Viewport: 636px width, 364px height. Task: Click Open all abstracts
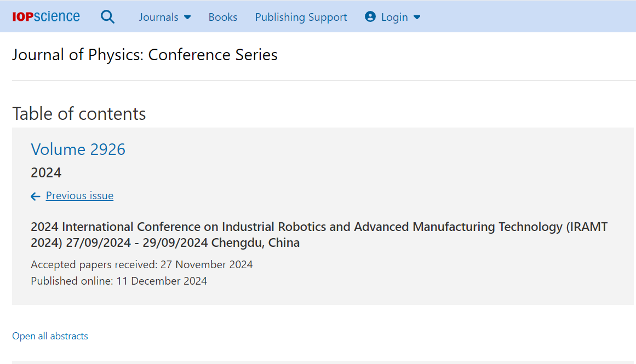tap(50, 336)
